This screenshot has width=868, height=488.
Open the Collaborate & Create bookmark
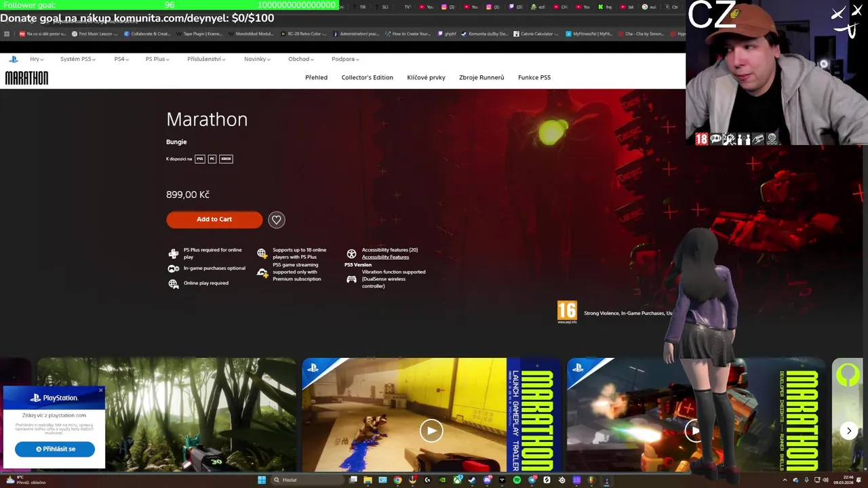tap(146, 33)
